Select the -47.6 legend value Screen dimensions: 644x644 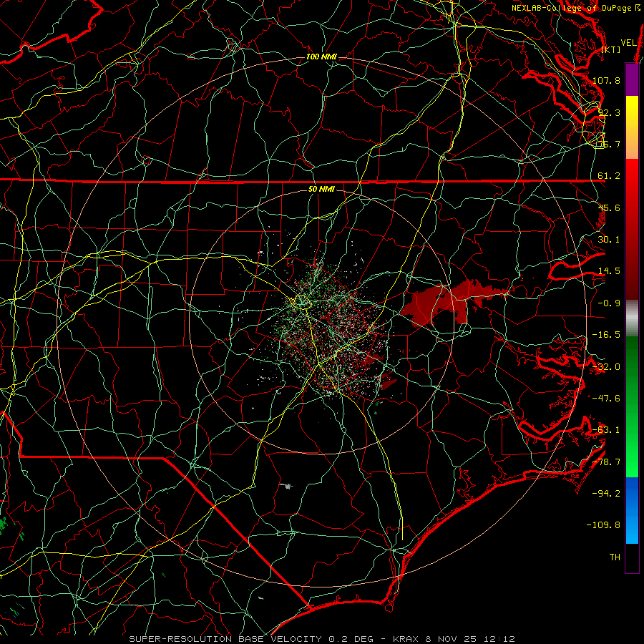pos(607,399)
